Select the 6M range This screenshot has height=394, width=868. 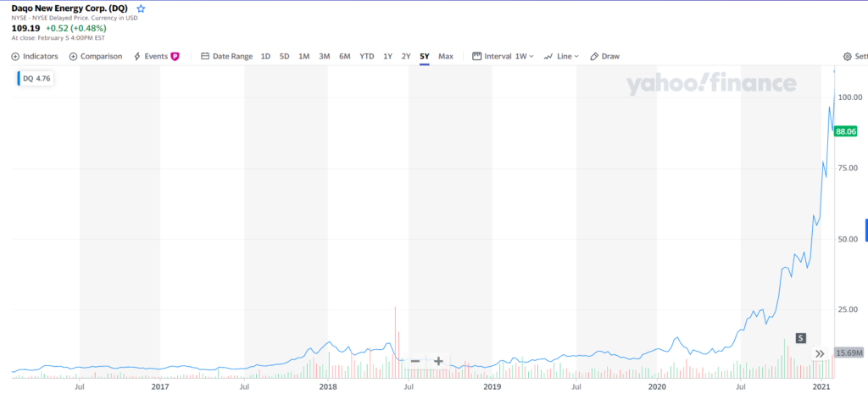(x=345, y=57)
